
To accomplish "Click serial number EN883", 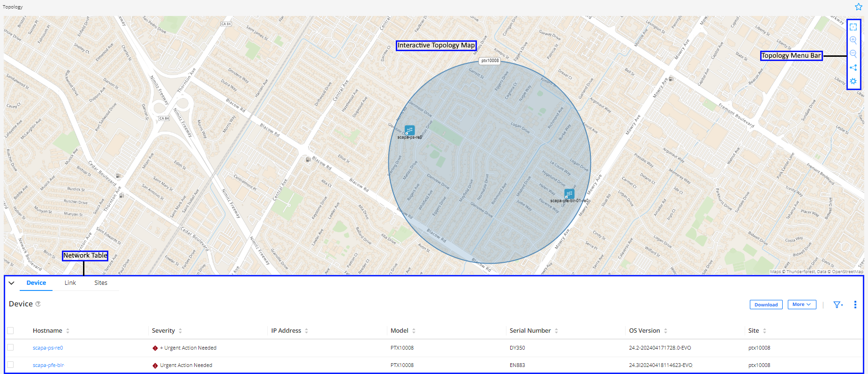I will tap(517, 365).
